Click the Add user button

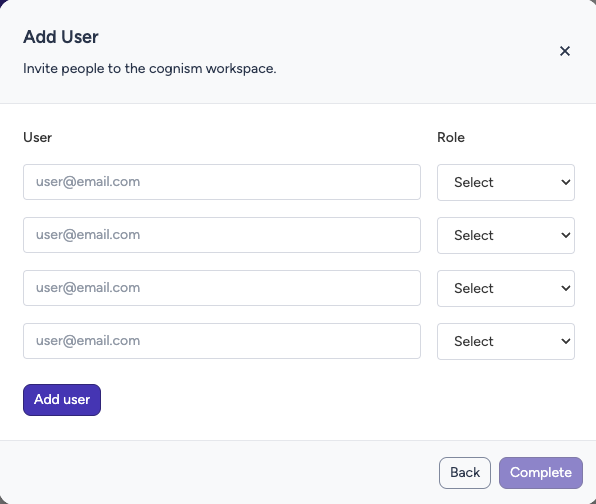62,400
